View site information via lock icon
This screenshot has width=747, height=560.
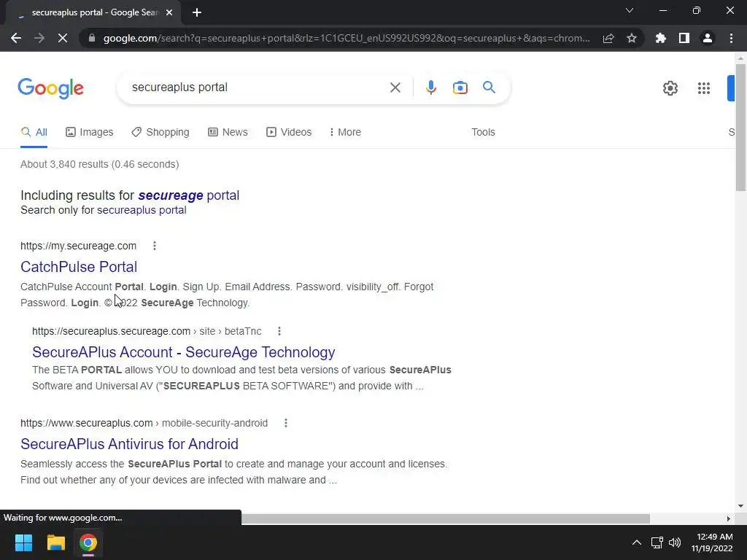coord(92,38)
